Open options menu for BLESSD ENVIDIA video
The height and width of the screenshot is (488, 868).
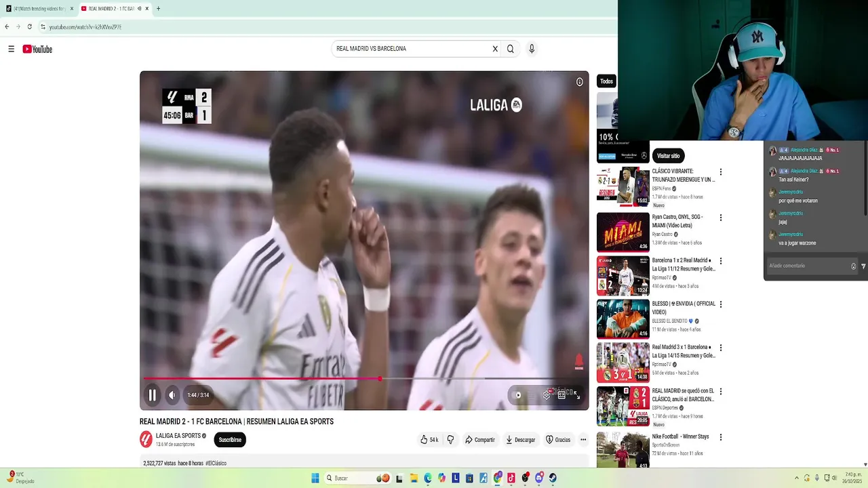pos(721,304)
